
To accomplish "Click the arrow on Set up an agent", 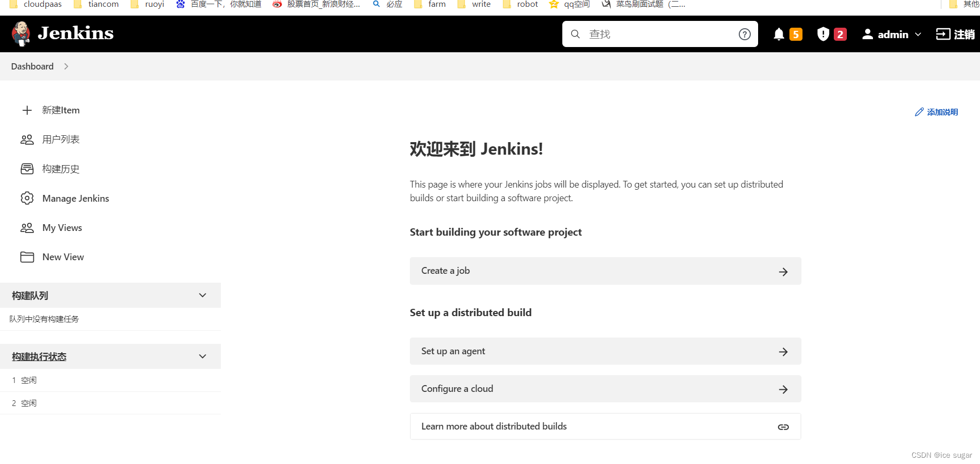I will [783, 352].
